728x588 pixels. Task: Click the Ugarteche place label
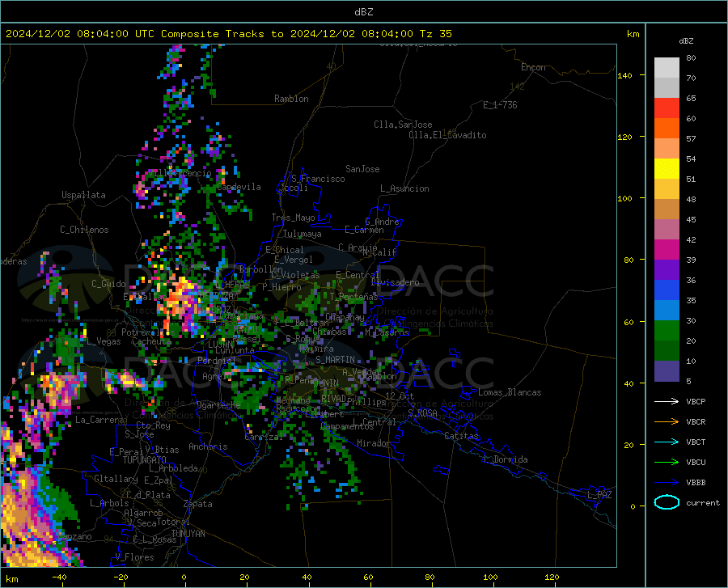[218, 404]
